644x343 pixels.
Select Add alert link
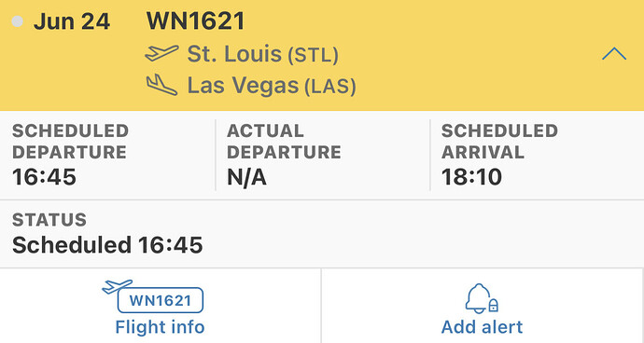[x=482, y=327]
